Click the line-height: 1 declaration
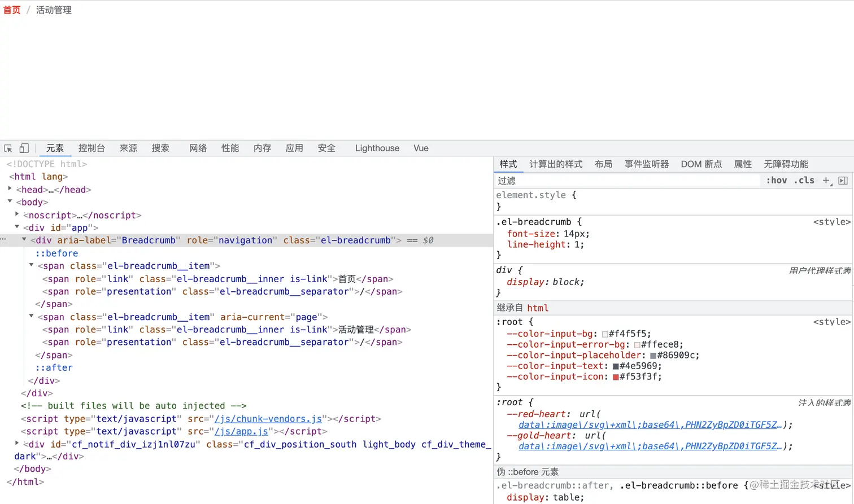This screenshot has height=504, width=854. [546, 244]
